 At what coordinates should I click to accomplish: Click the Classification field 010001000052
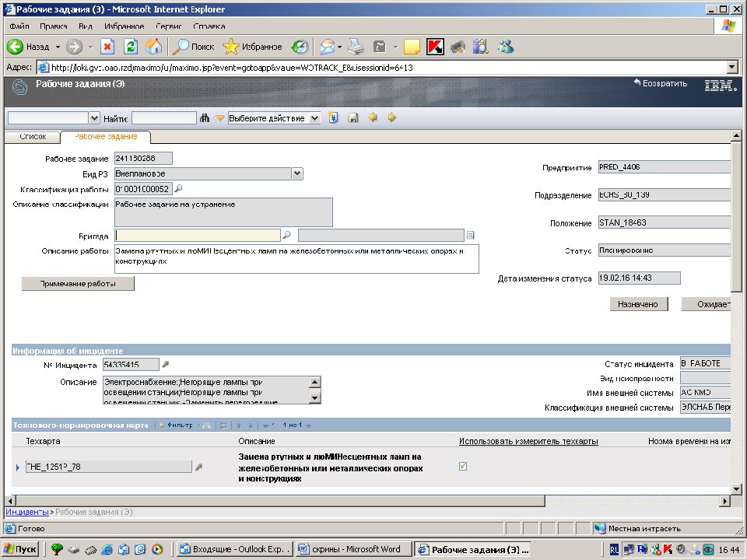click(x=143, y=190)
